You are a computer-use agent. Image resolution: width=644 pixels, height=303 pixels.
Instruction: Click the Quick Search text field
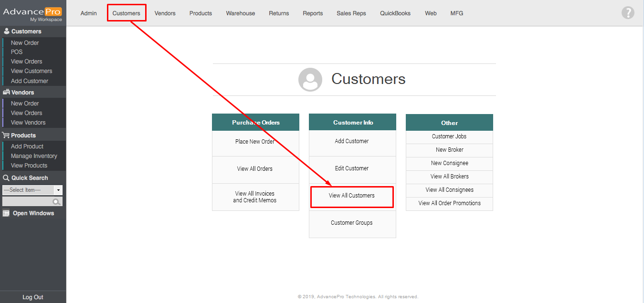click(x=27, y=202)
